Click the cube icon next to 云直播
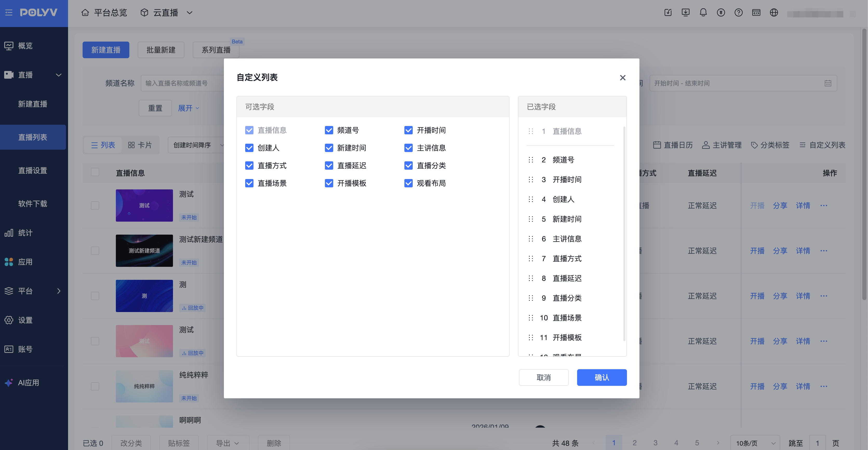This screenshot has width=868, height=450. click(145, 13)
